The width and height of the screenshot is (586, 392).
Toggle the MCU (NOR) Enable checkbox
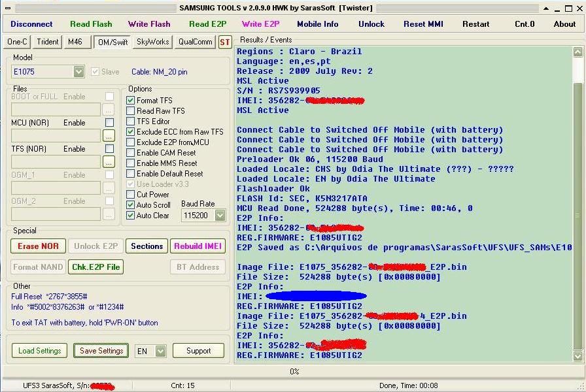tap(109, 122)
